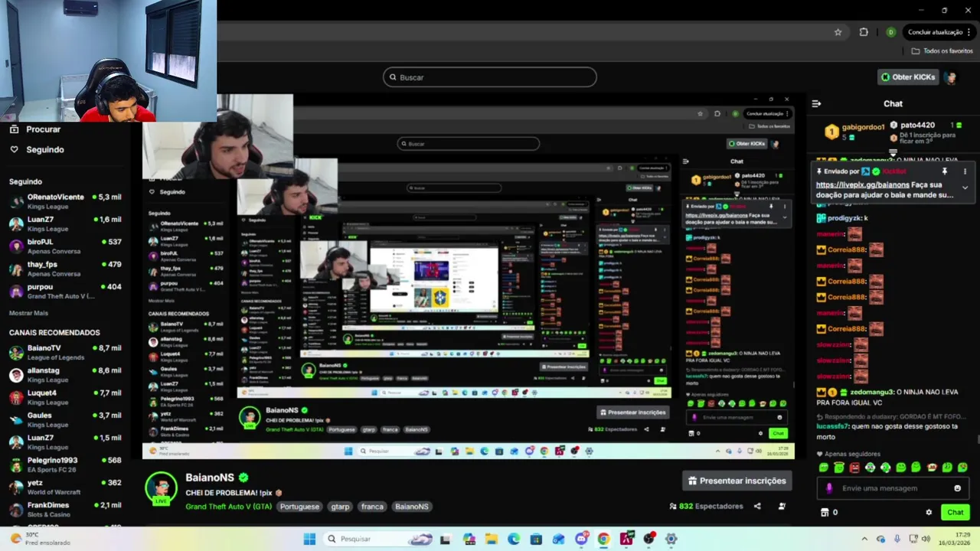This screenshot has height=551, width=980.
Task: Switch to Google Chrome in the taskbar
Action: pyautogui.click(x=603, y=539)
